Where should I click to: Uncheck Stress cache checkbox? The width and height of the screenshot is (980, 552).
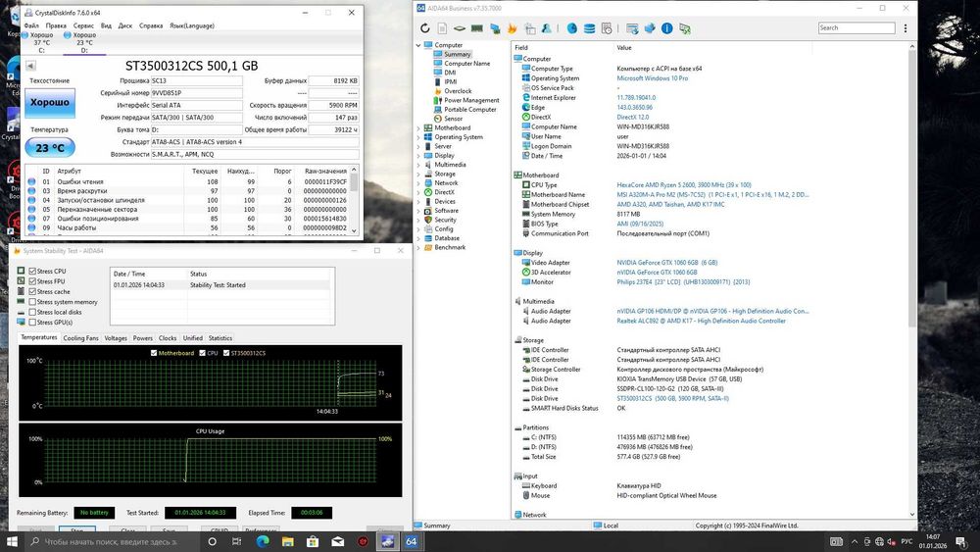(x=32, y=291)
